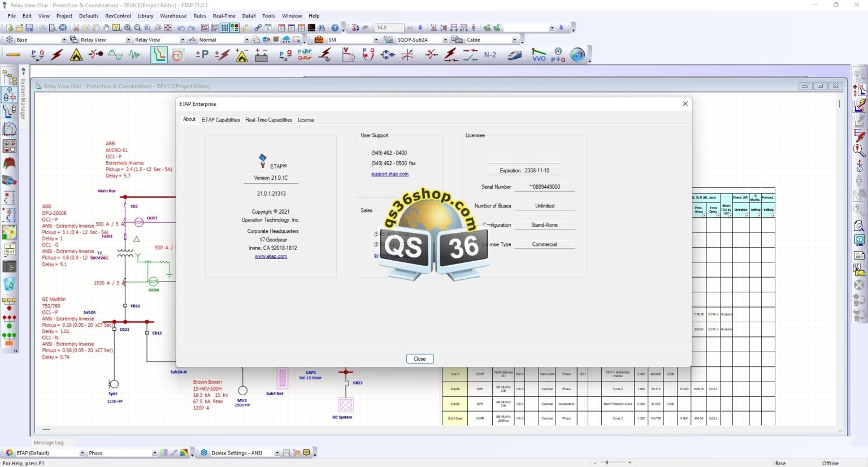Click the Message Log panel tab
868x467 pixels.
49,443
